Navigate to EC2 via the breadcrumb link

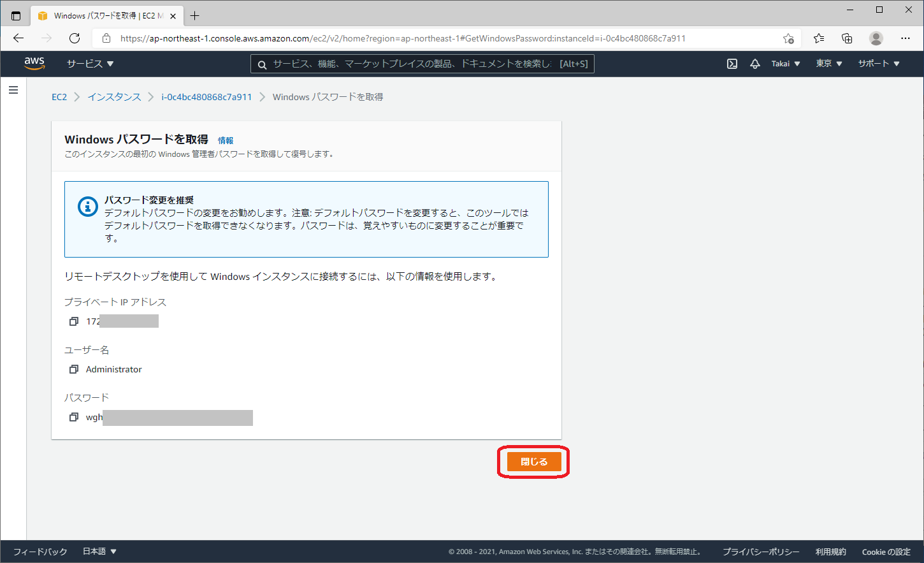[59, 96]
